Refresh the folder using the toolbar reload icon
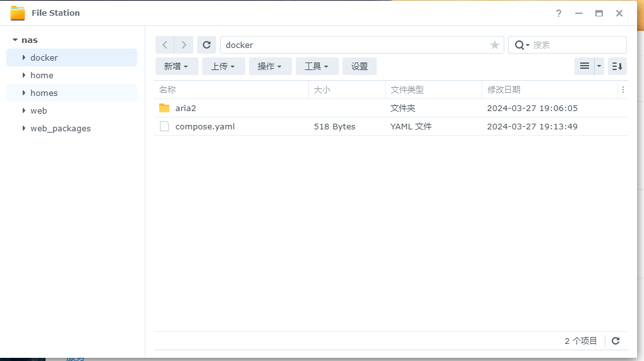This screenshot has width=644, height=361. click(207, 45)
